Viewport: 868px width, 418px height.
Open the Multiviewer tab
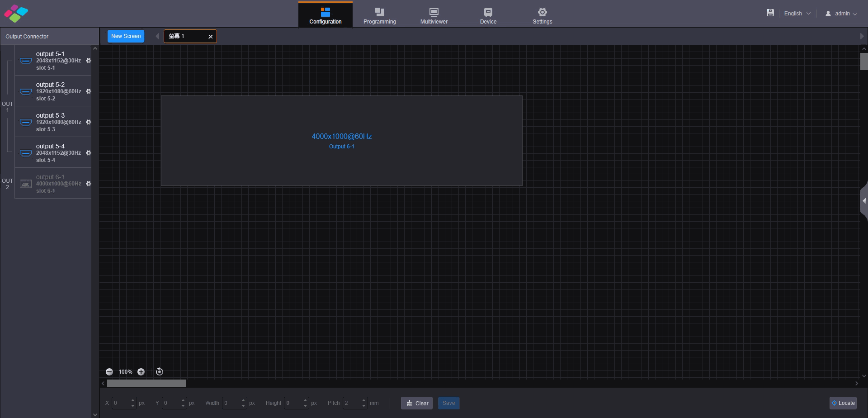pyautogui.click(x=434, y=15)
